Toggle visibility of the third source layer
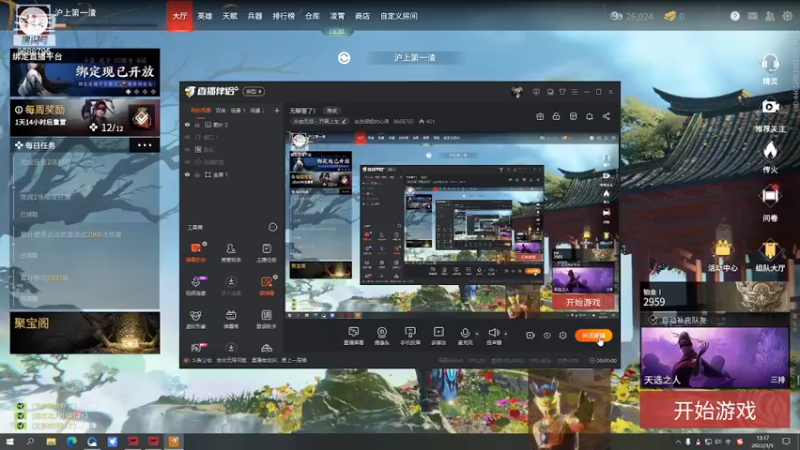The width and height of the screenshot is (800, 450). click(x=187, y=149)
